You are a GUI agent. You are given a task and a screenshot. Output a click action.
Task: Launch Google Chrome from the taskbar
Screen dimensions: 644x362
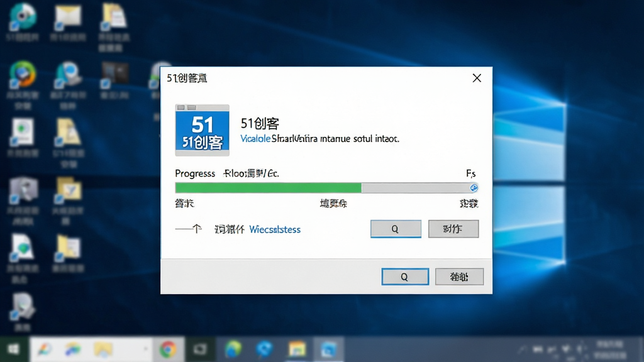pyautogui.click(x=167, y=349)
